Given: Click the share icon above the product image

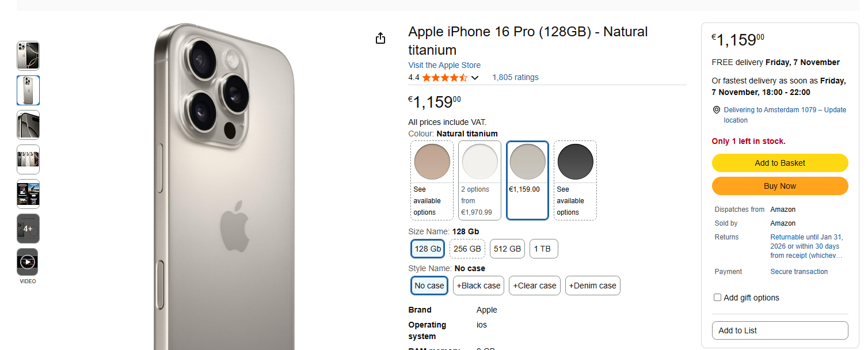Looking at the screenshot, I should [380, 38].
